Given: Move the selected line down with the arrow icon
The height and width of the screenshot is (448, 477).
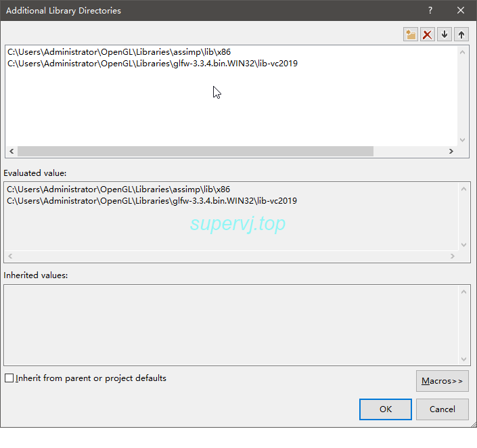Looking at the screenshot, I should tap(445, 35).
